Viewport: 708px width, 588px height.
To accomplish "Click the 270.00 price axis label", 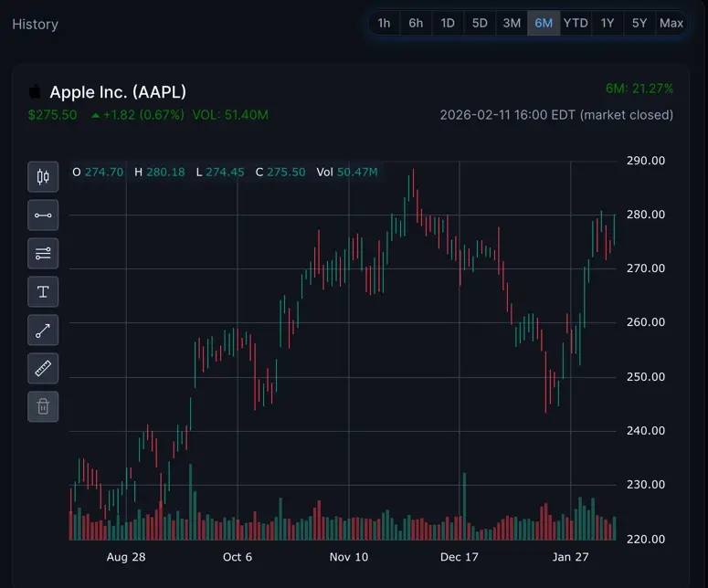I will pos(646,268).
